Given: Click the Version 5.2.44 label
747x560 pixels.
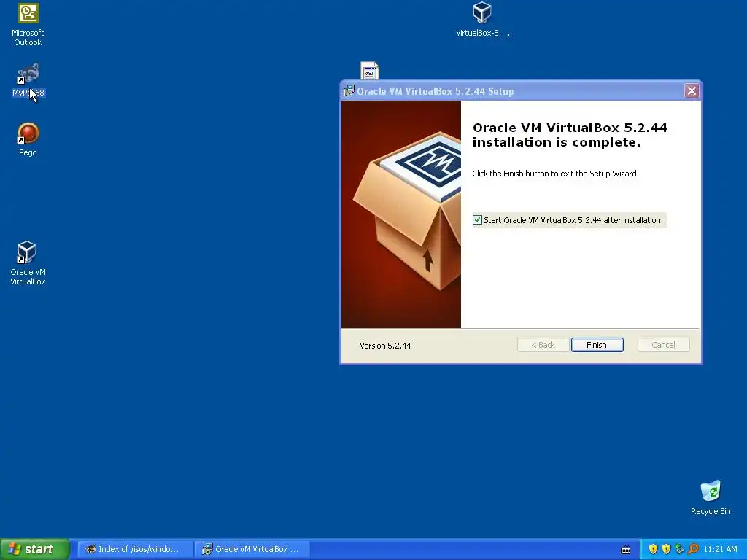Looking at the screenshot, I should [x=385, y=346].
